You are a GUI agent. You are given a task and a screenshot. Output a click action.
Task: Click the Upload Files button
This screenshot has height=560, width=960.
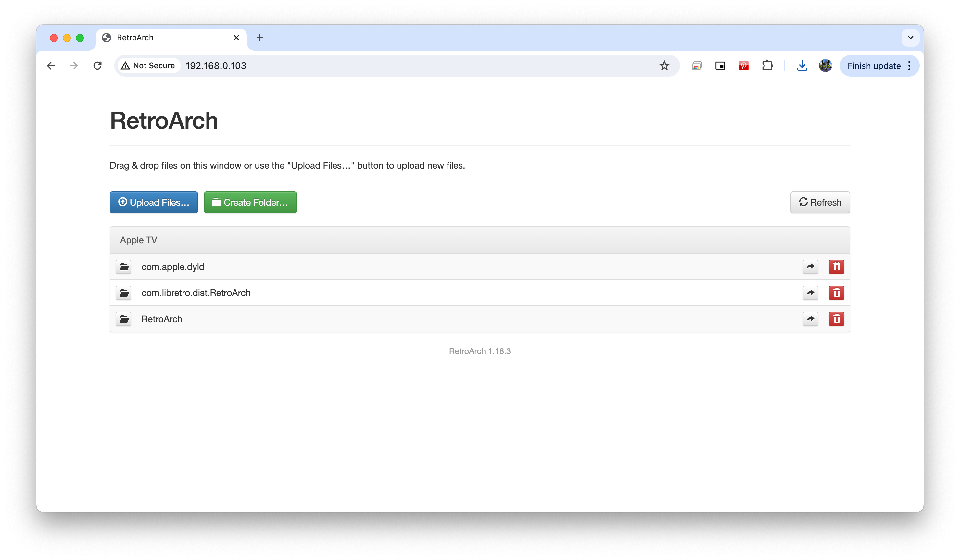pos(154,202)
